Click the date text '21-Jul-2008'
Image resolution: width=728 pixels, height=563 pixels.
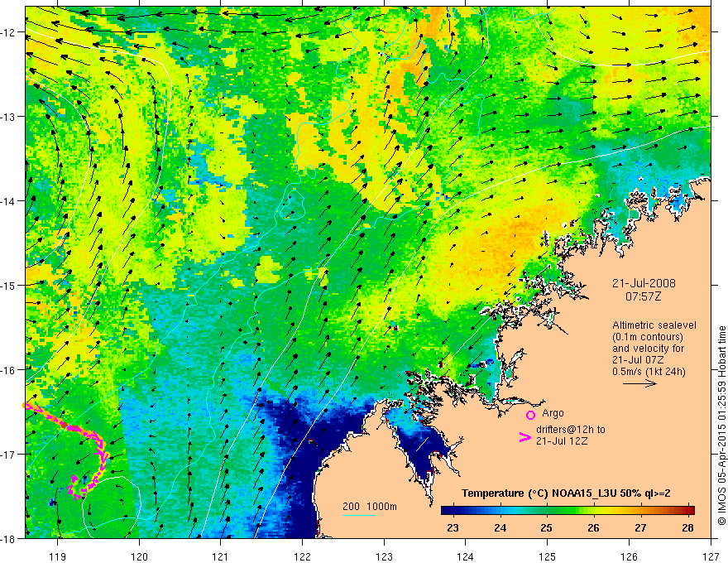coord(644,283)
